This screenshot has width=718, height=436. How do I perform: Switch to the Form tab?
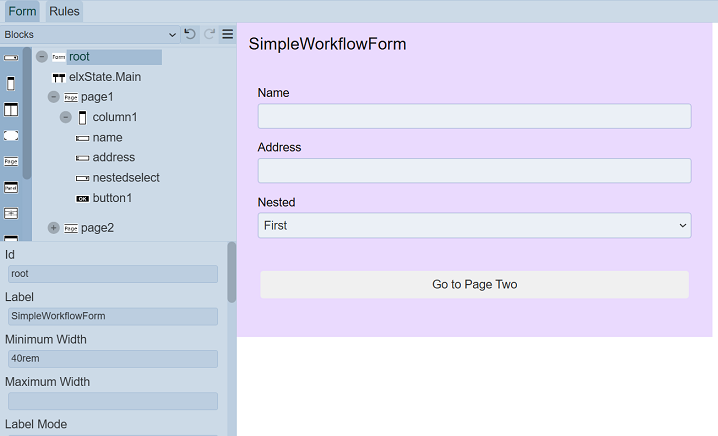[22, 11]
